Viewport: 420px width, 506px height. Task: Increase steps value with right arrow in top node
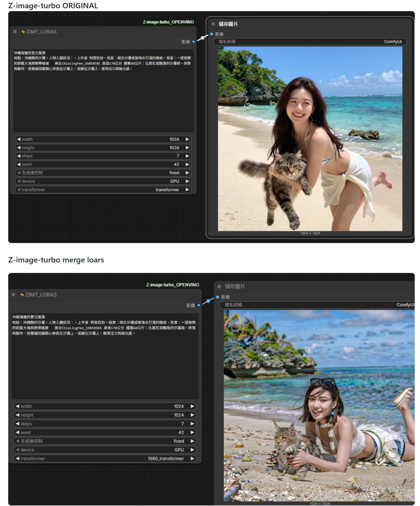click(187, 156)
